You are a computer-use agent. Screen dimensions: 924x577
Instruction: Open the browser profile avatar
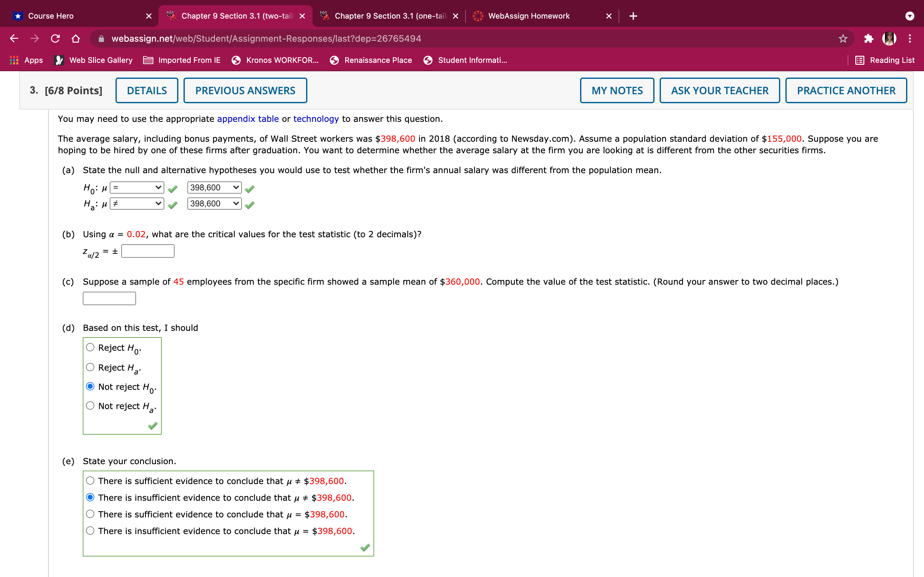coord(890,38)
